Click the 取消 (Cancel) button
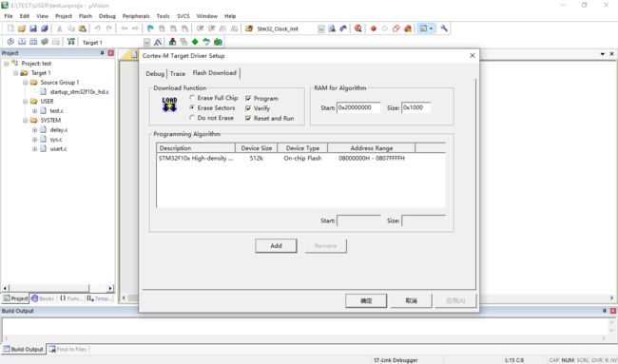 pyautogui.click(x=411, y=300)
